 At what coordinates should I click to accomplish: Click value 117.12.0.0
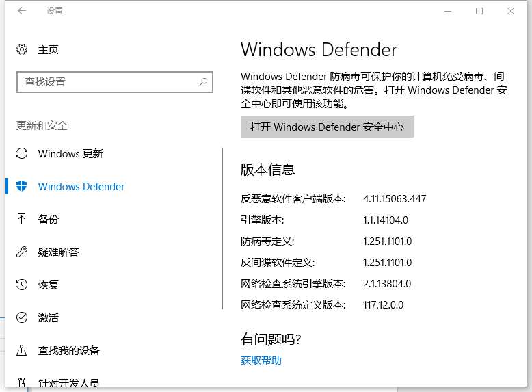coord(383,305)
